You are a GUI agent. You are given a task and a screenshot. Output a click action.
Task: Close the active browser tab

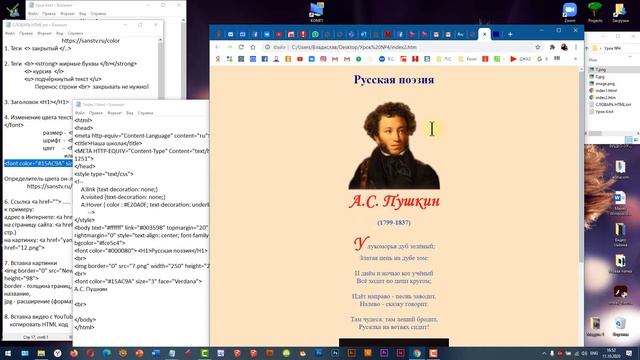point(484,34)
